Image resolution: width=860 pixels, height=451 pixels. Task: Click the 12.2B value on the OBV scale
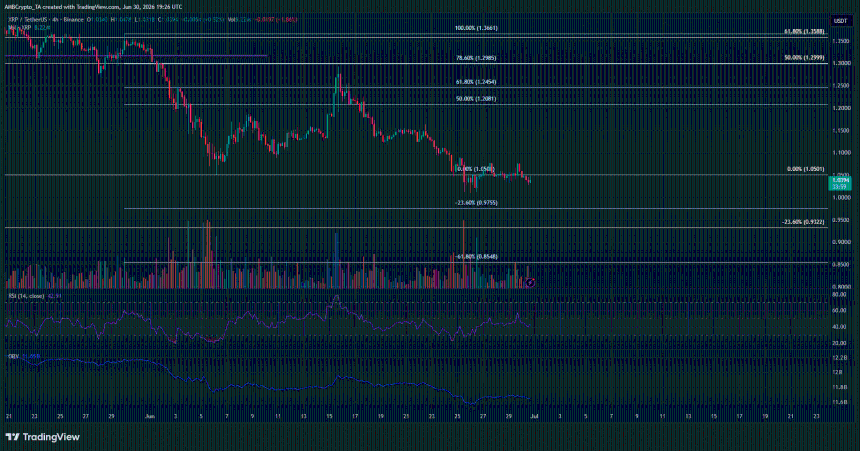(x=839, y=358)
